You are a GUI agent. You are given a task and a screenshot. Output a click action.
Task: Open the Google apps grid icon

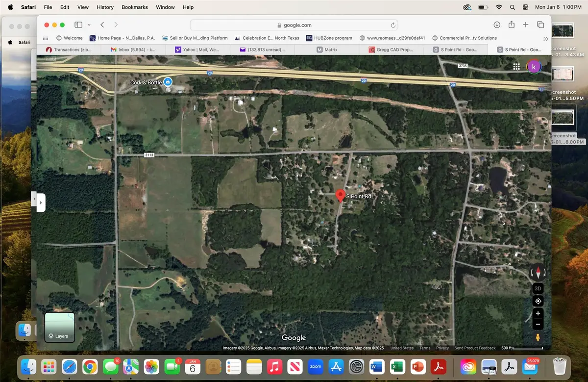pos(516,66)
